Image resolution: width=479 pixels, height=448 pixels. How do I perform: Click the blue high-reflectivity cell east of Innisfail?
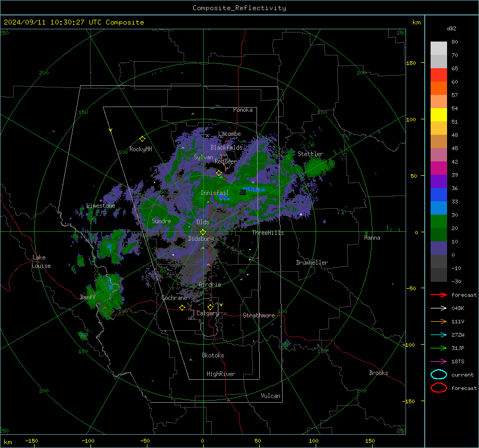coord(253,189)
